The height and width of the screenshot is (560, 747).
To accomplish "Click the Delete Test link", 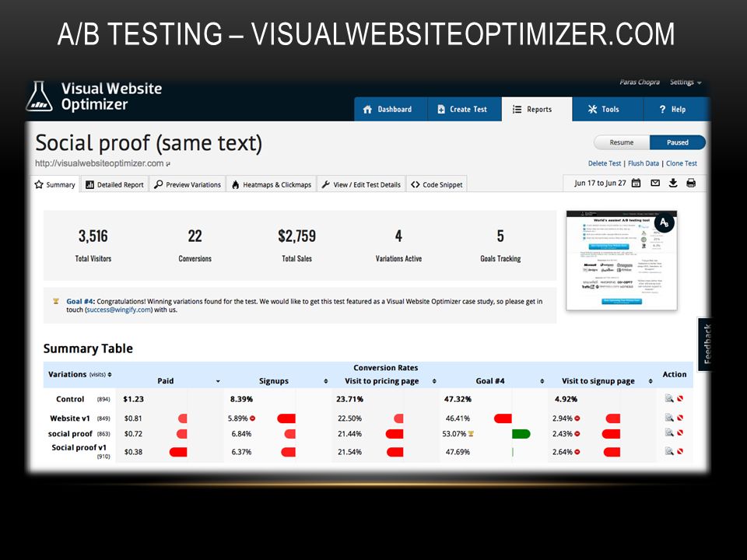I will (x=605, y=163).
